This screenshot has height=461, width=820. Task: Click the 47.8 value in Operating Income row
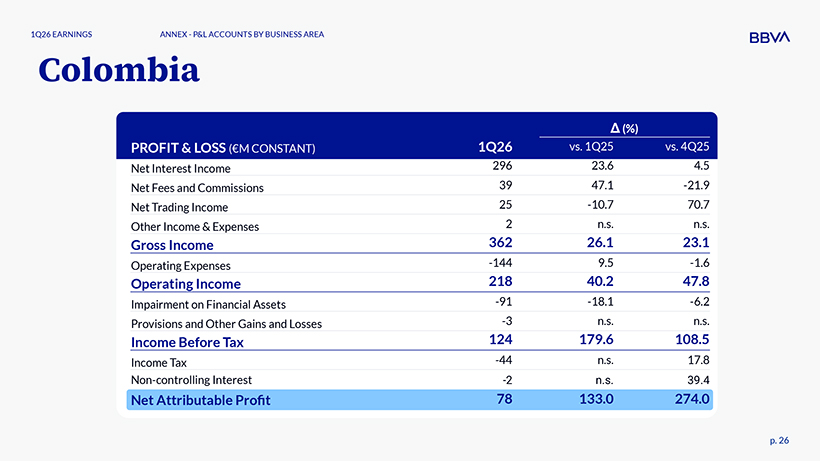pyautogui.click(x=696, y=281)
